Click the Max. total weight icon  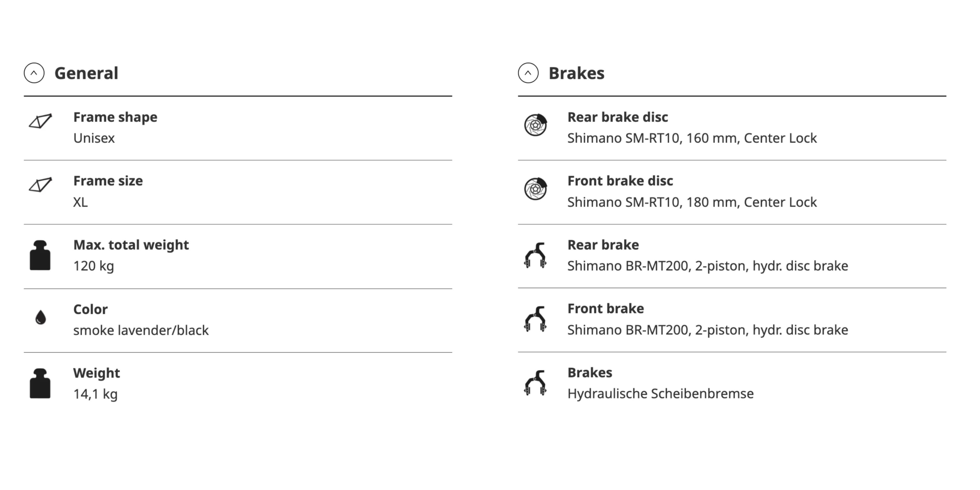[x=40, y=255]
